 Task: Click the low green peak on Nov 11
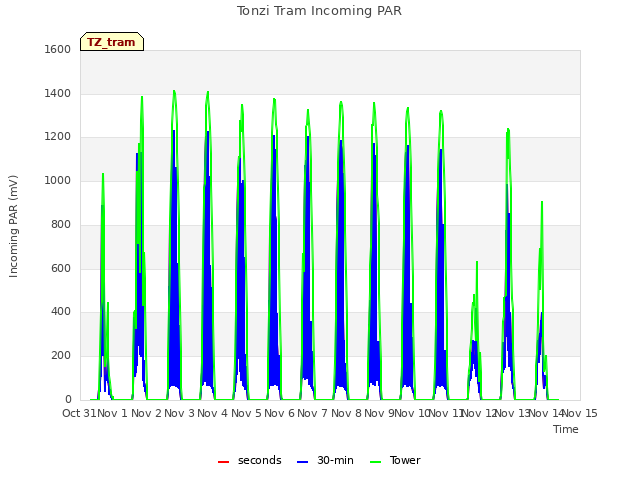477,262
